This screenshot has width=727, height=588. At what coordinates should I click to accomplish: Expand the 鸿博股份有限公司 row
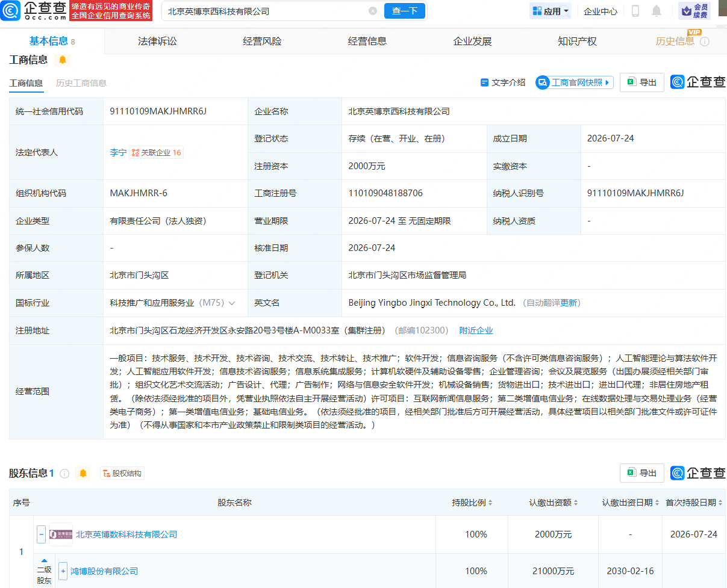pos(63,571)
